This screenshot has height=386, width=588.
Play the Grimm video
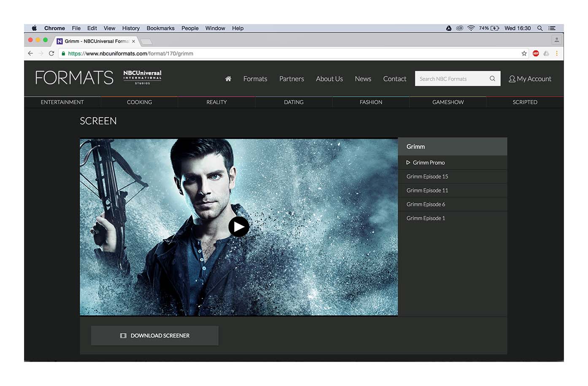[239, 227]
